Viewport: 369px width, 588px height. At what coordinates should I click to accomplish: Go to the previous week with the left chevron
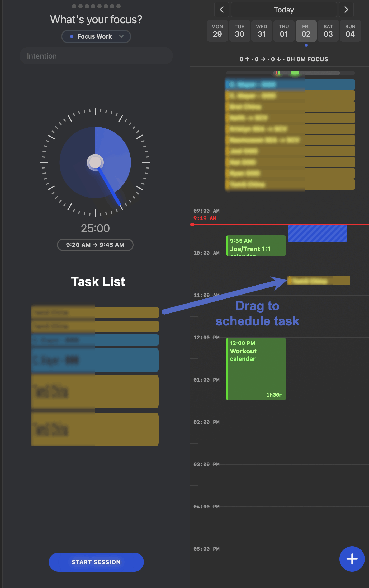coord(222,10)
